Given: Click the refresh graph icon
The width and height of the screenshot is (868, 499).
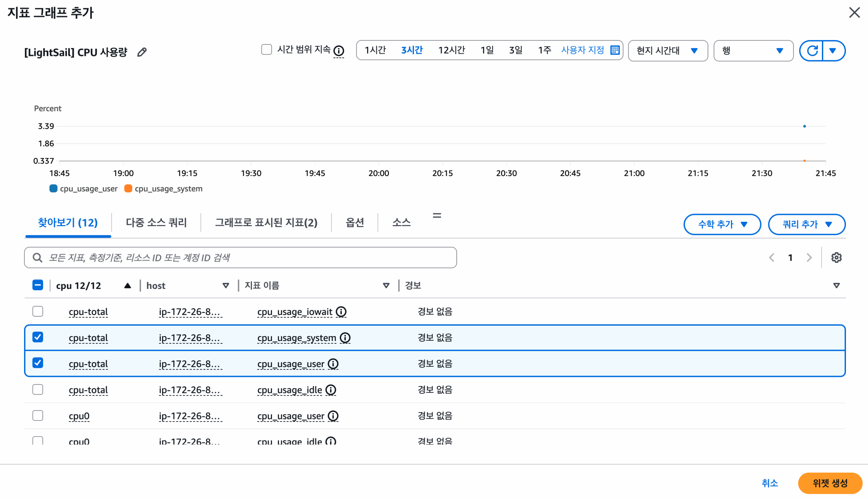Looking at the screenshot, I should click(x=812, y=51).
